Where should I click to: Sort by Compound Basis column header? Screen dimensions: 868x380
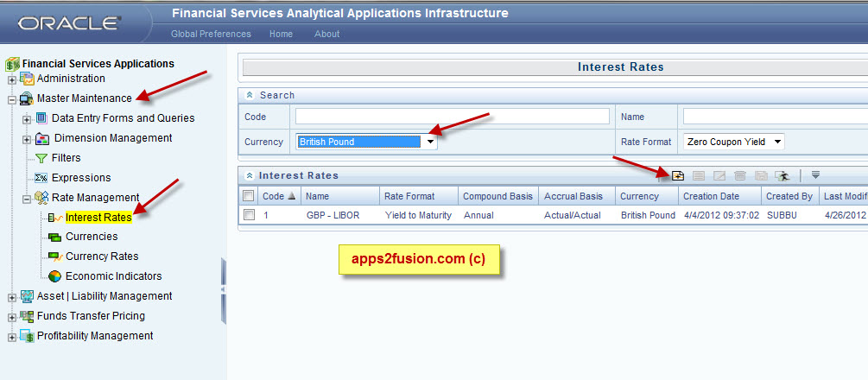click(497, 196)
